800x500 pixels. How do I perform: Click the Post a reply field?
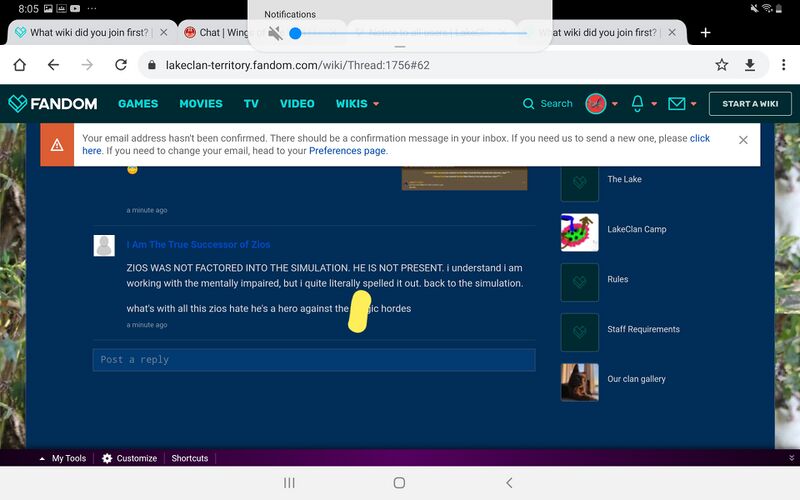coord(314,359)
